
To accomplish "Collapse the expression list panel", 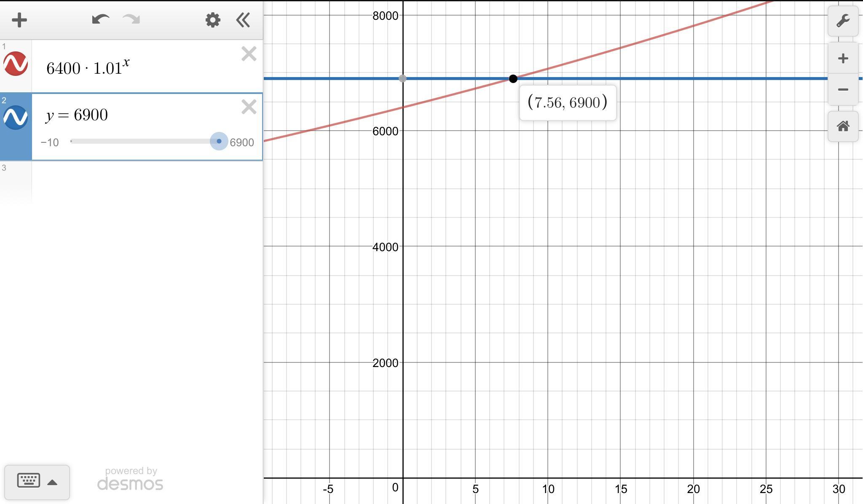I will 244,20.
